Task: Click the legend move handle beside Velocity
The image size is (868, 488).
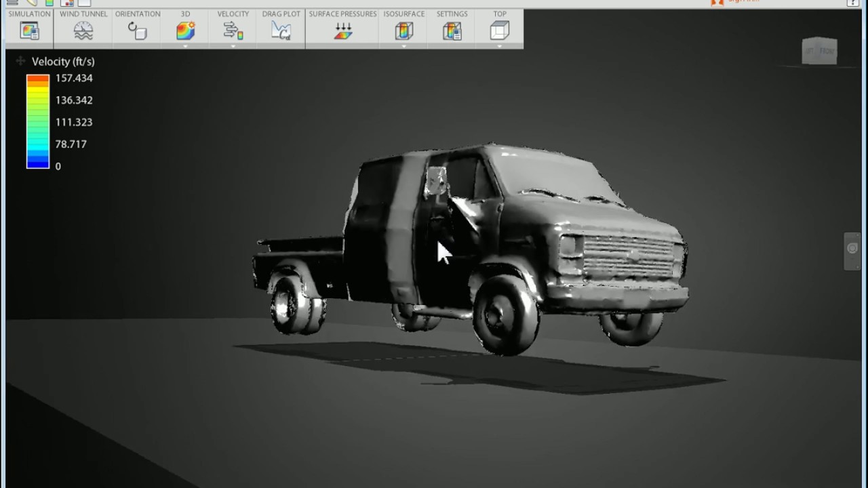Action: click(x=20, y=61)
